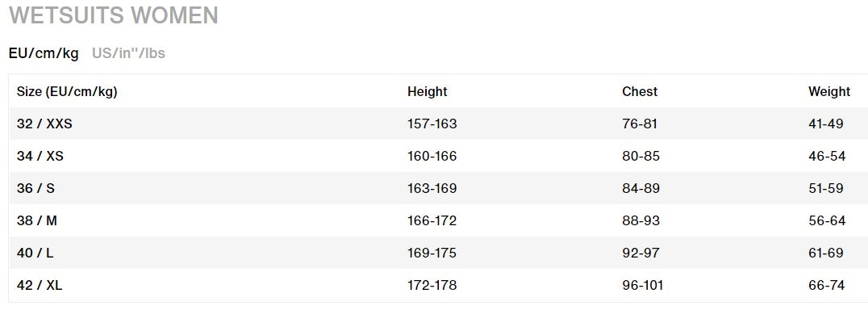Click the 157-163 height value
This screenshot has width=868, height=310.
coord(432,124)
